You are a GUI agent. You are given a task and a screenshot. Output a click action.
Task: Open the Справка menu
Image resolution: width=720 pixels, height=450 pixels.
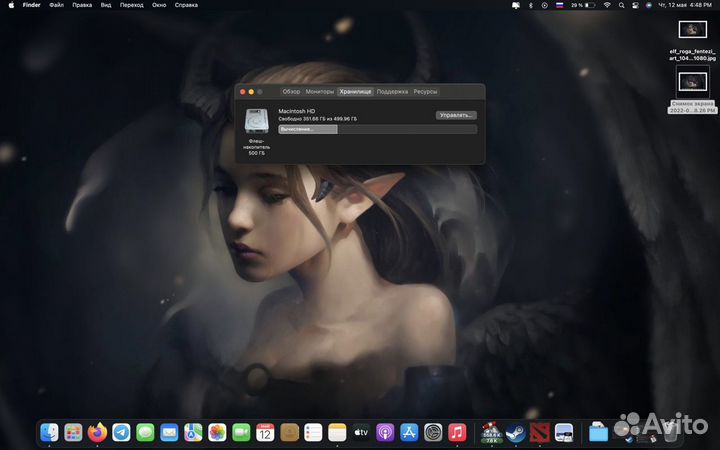coord(186,5)
